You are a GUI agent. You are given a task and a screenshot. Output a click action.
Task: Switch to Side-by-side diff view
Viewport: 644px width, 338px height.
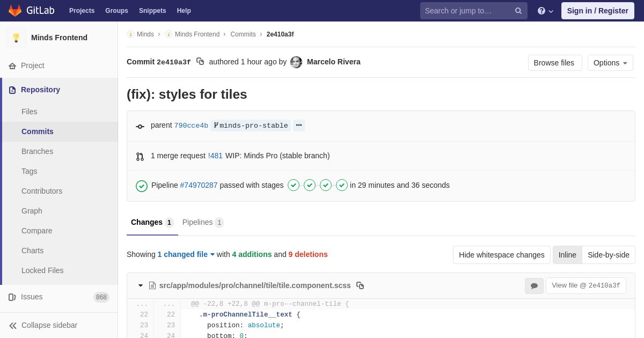609,255
